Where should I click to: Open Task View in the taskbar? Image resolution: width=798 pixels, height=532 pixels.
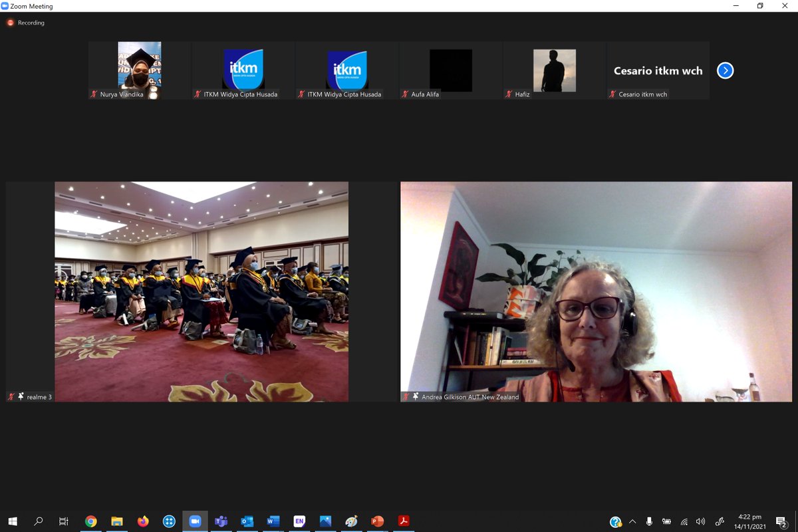click(64, 521)
